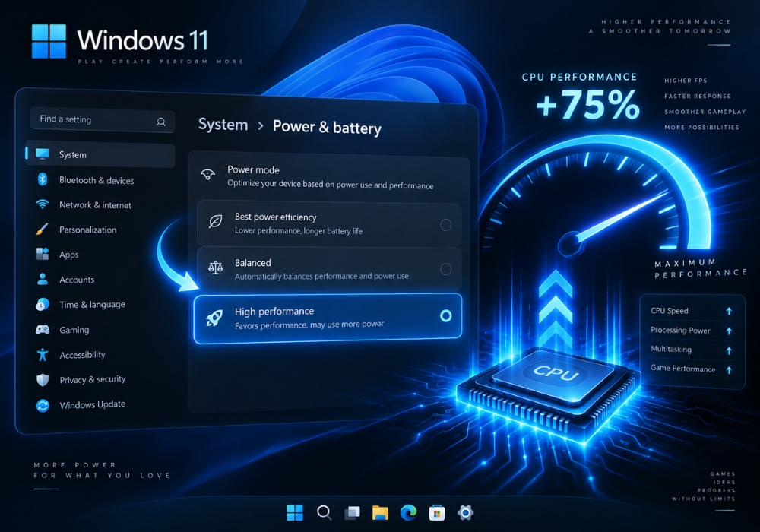Launch File Explorer from the taskbar
This screenshot has width=760, height=532.
point(381,512)
